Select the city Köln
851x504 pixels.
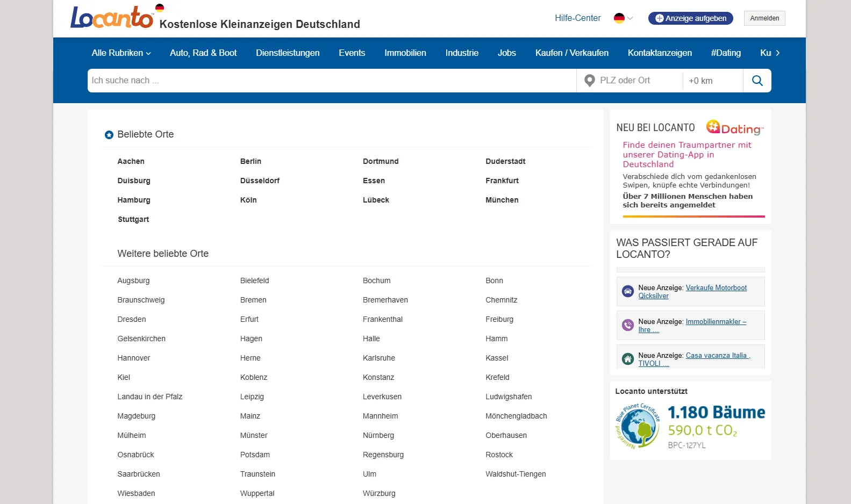[x=248, y=200]
